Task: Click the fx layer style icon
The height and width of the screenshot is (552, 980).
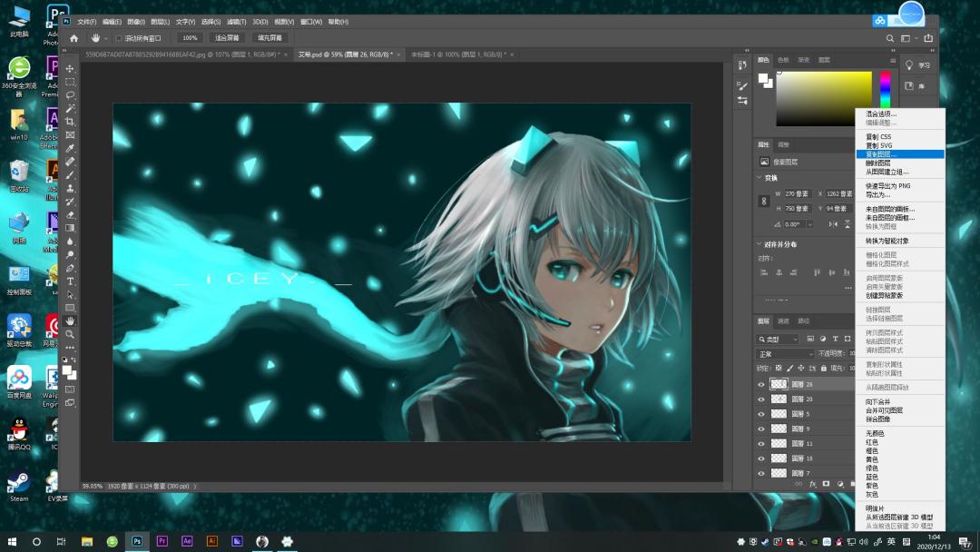Action: (813, 484)
